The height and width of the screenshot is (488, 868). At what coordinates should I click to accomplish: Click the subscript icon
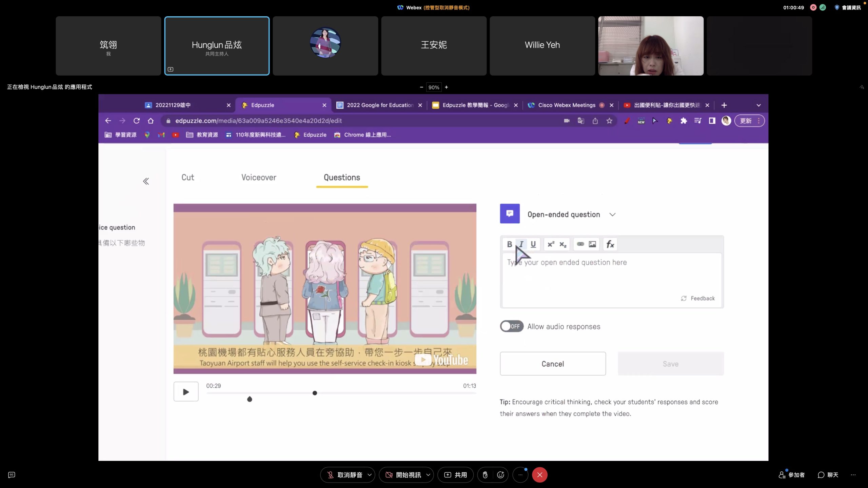(563, 244)
